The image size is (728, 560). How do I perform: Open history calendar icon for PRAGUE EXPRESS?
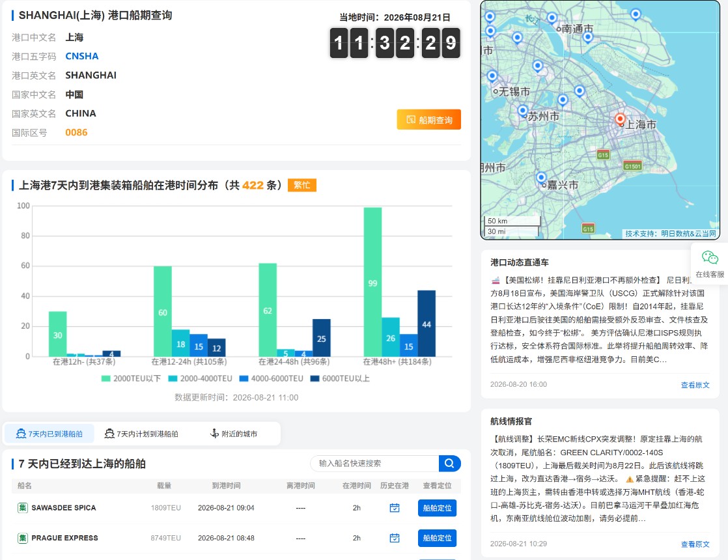(394, 538)
